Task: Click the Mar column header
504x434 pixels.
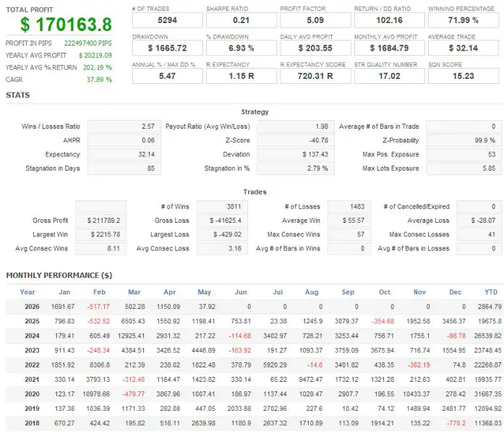Action: [134, 292]
